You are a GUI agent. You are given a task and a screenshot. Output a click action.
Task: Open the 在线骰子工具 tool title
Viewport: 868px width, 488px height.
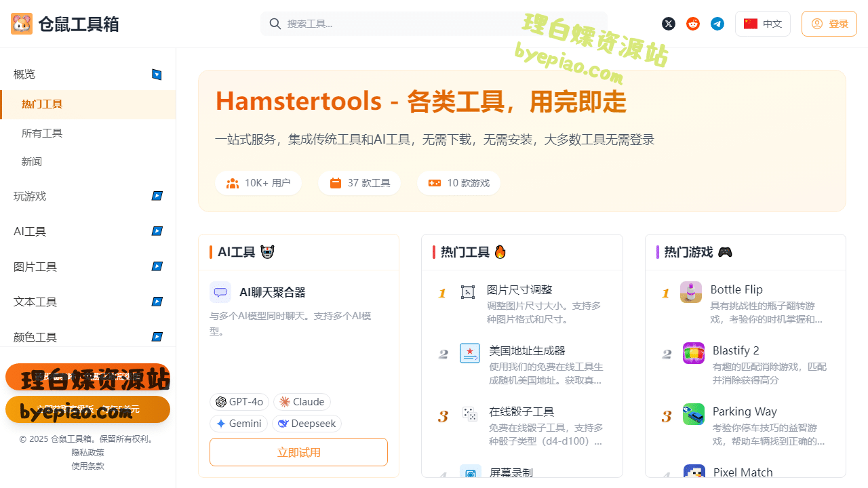521,412
